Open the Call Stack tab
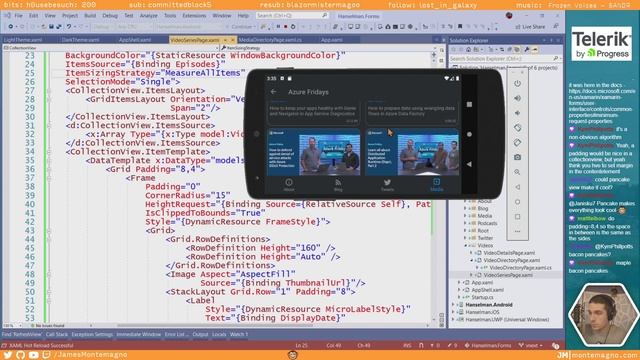 tap(57, 335)
